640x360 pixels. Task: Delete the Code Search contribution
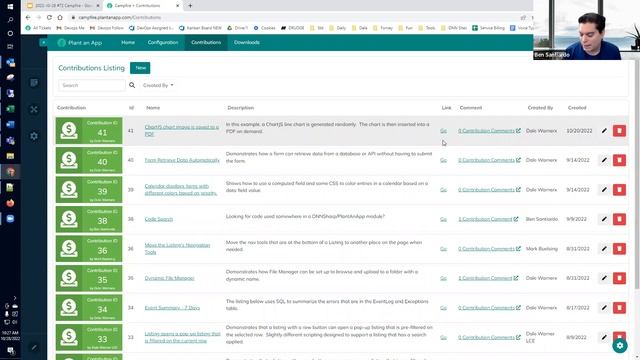point(619,219)
